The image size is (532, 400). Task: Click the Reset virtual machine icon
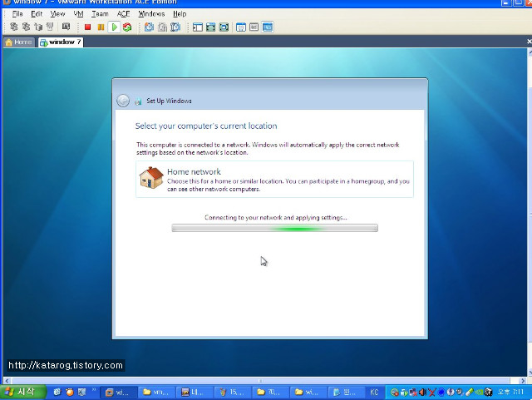(x=127, y=27)
